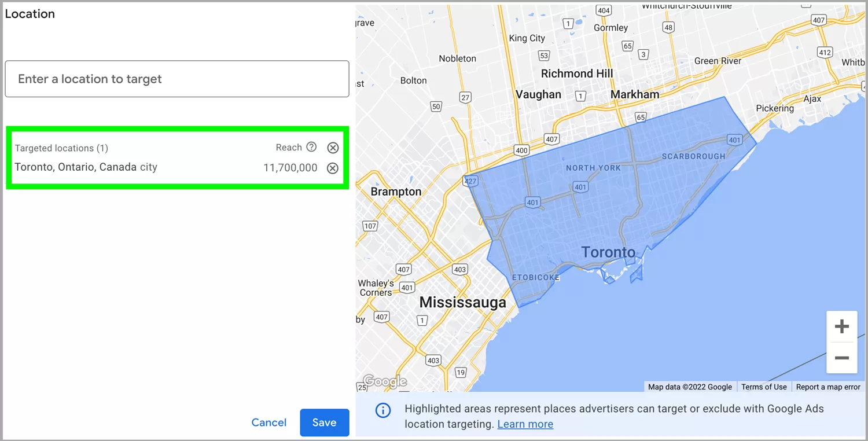Click the Vaughan label on the map
Image resolution: width=868 pixels, height=441 pixels.
538,94
